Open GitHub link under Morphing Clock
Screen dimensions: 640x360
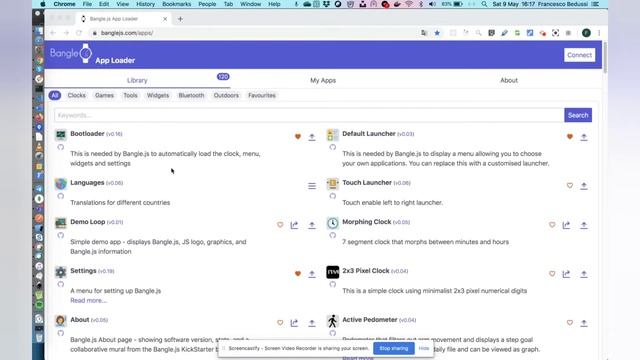[333, 235]
